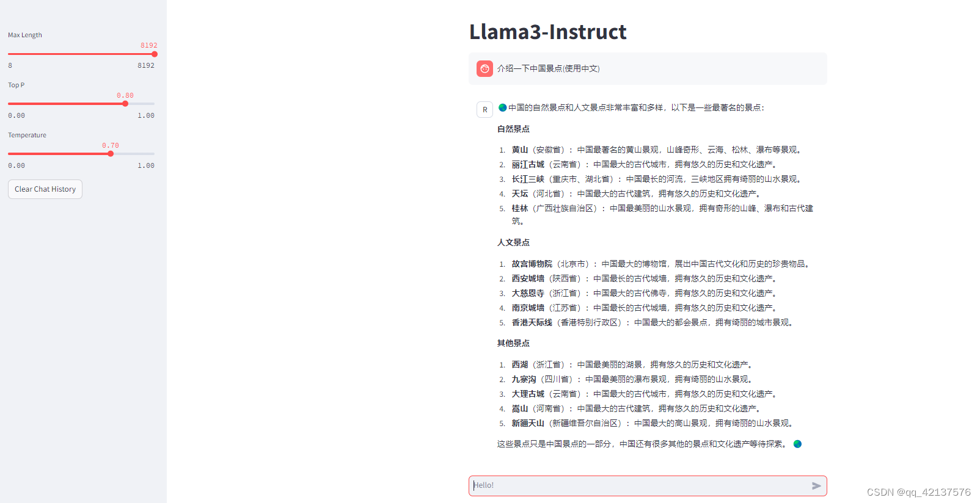Viewport: 980px width, 503px height.
Task: Click the 8192 value above Max Length slider
Action: click(148, 45)
